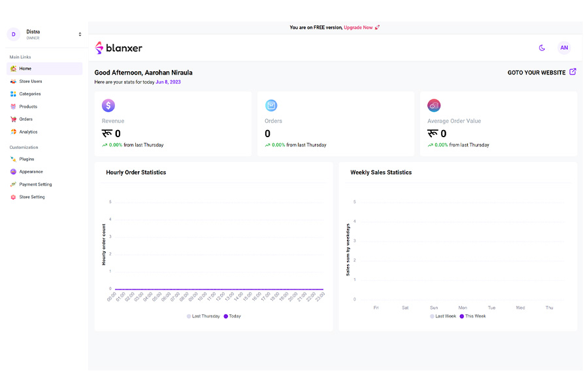This screenshot has height=392, width=588.
Task: Click the Store Setting gear icon
Action: [14, 196]
